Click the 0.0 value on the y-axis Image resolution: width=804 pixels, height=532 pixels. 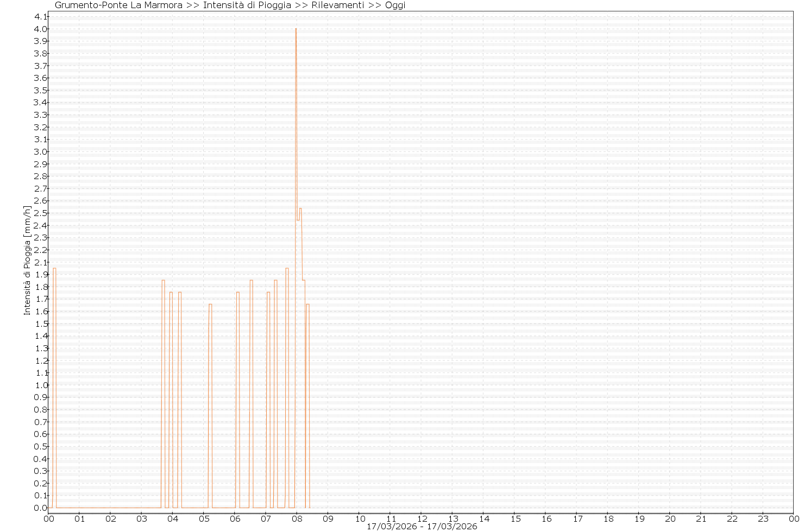tap(41, 508)
